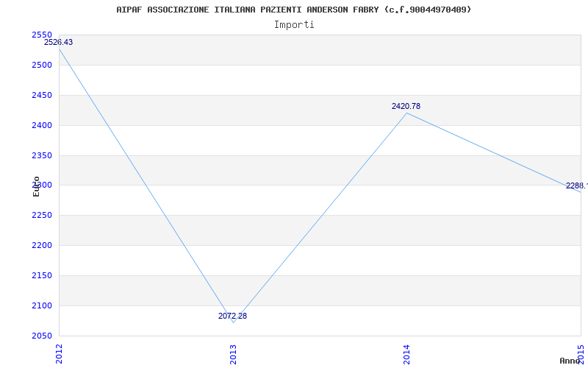The height and width of the screenshot is (368, 588).
Task: Click the 2400 y-axis tick
Action: tap(42, 125)
